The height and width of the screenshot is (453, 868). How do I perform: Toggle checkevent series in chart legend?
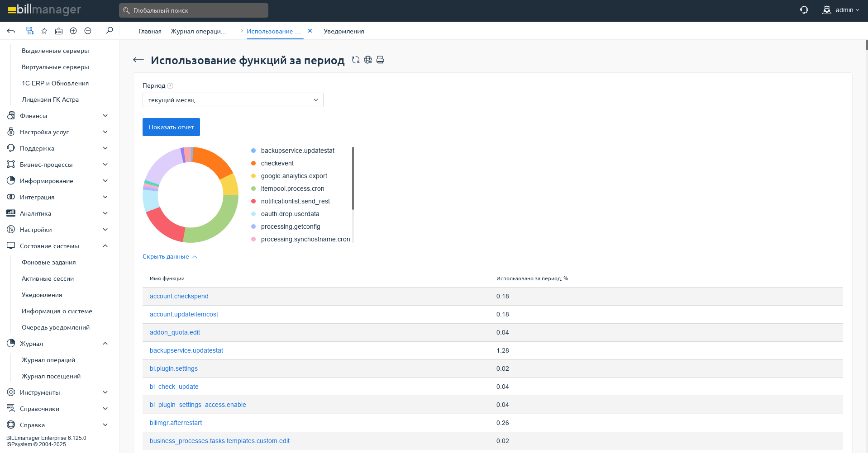click(x=277, y=163)
